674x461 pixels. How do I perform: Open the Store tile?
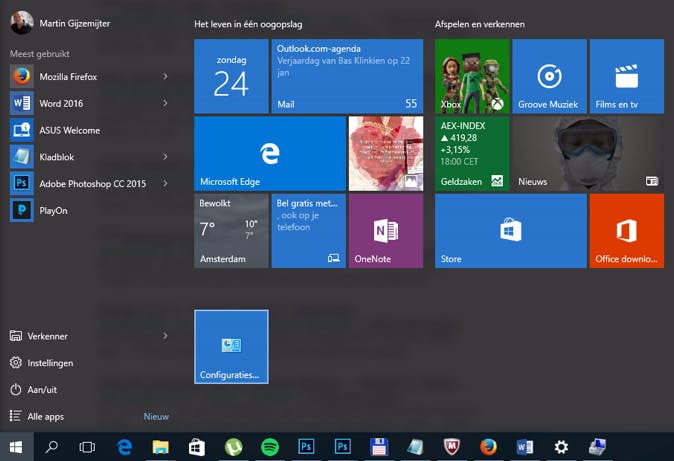(510, 231)
